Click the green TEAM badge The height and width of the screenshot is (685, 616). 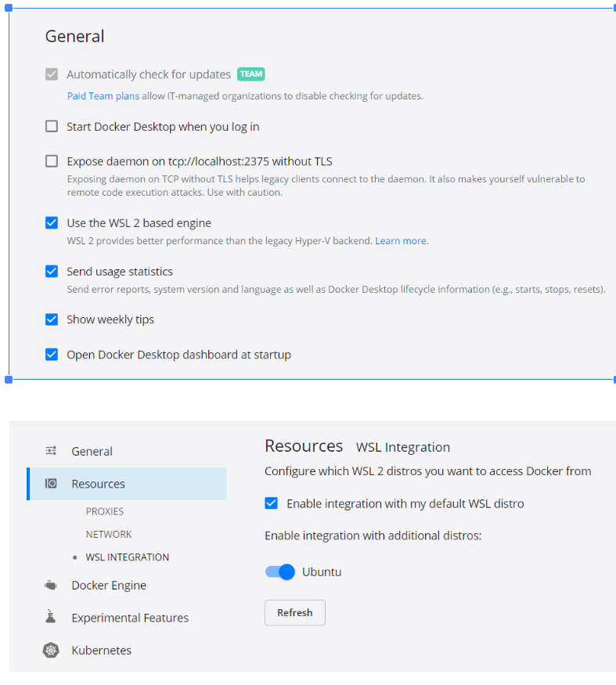(x=250, y=74)
